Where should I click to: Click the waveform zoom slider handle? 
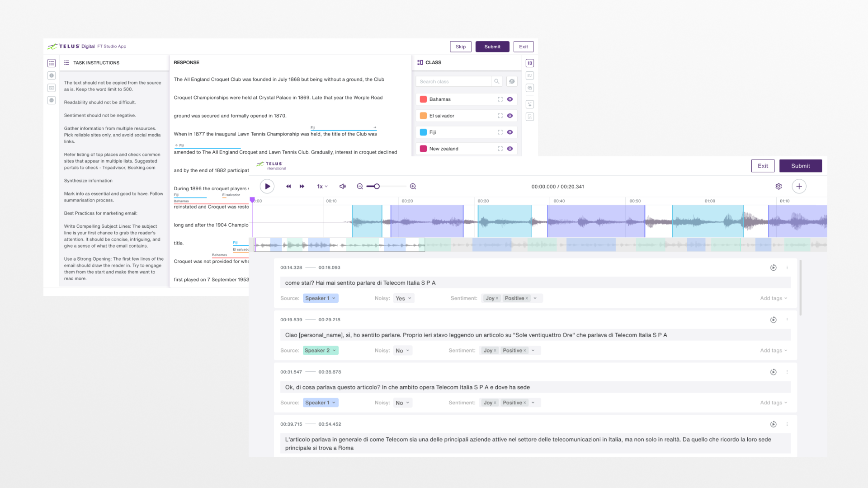tap(377, 186)
